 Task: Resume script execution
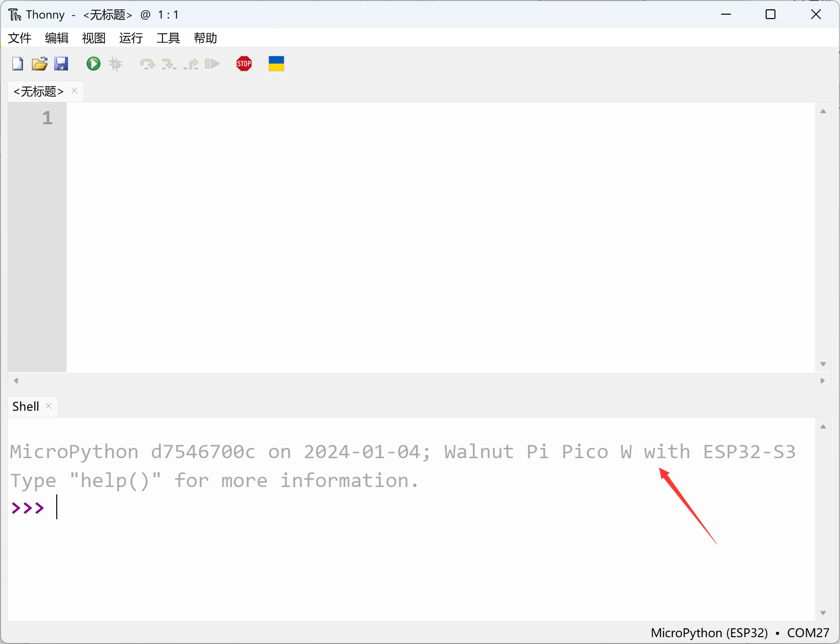click(212, 64)
